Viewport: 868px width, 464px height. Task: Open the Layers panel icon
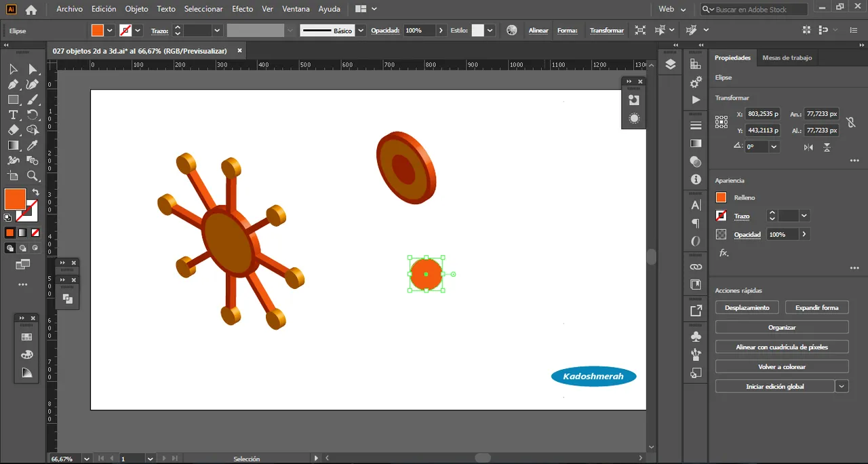[671, 64]
